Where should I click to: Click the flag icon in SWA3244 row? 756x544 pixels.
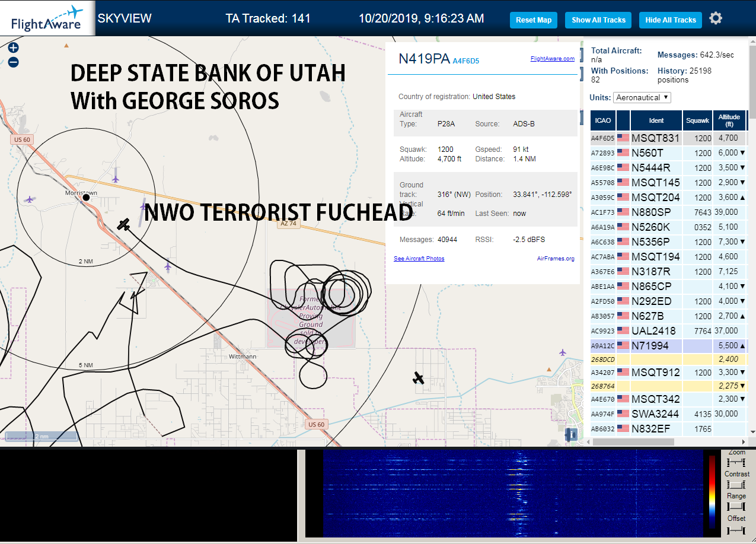[623, 413]
